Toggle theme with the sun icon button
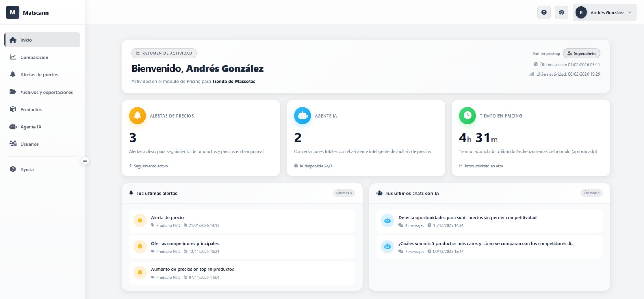The height and width of the screenshot is (299, 644). [x=561, y=12]
